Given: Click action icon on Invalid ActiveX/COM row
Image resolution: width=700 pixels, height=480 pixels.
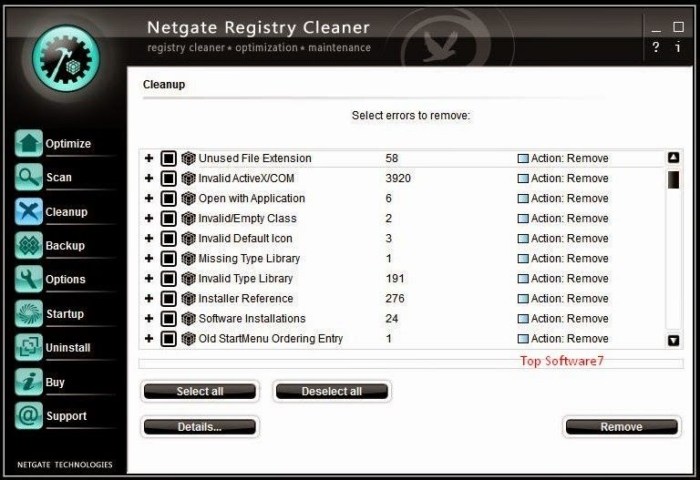Looking at the screenshot, I should click(x=523, y=179).
